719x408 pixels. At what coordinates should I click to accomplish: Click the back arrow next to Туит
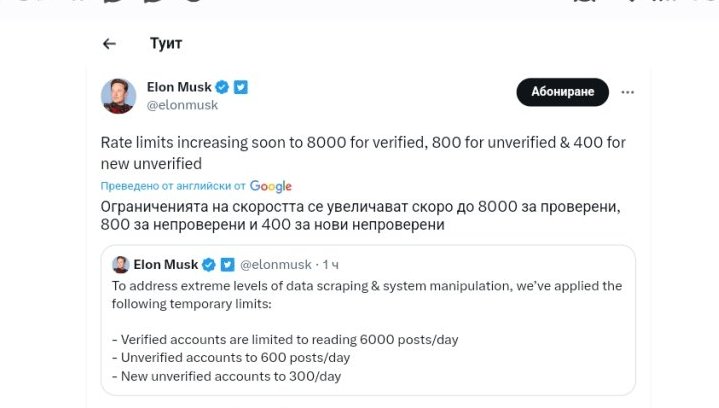pos(109,44)
